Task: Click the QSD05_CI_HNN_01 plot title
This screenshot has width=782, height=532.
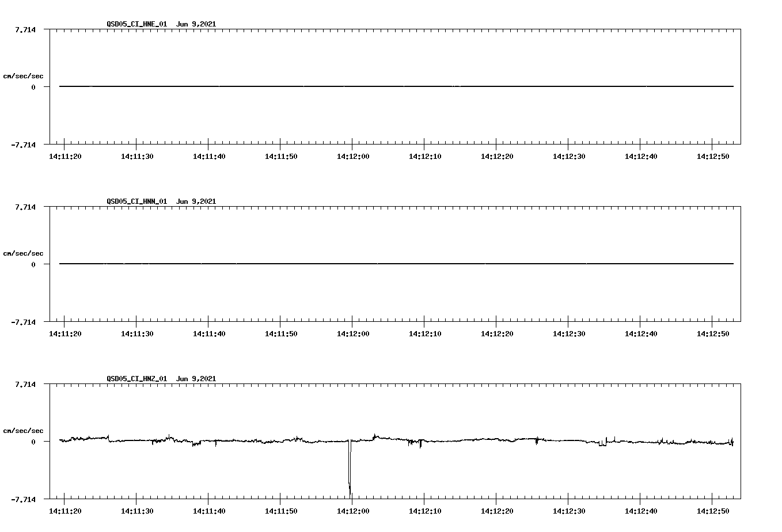Action: pyautogui.click(x=161, y=202)
